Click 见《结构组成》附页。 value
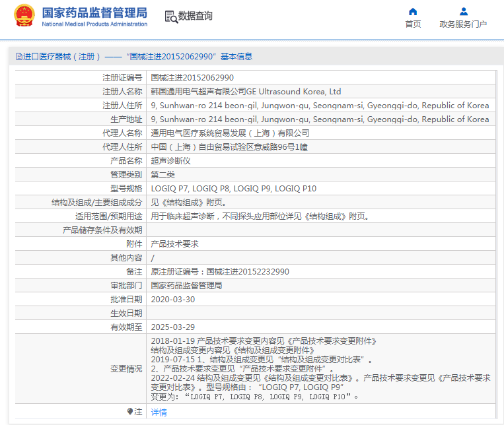The height and width of the screenshot is (425, 504). pos(188,203)
